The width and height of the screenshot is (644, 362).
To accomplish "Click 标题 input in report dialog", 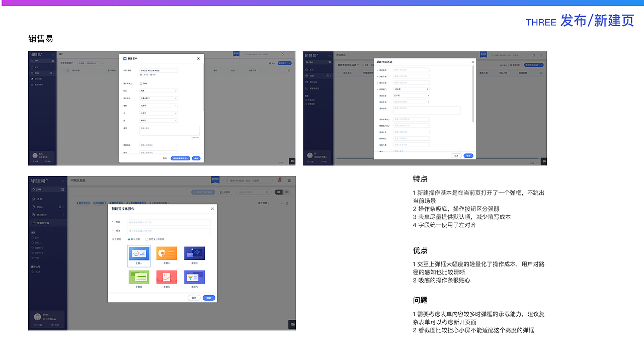I will coord(169,222).
